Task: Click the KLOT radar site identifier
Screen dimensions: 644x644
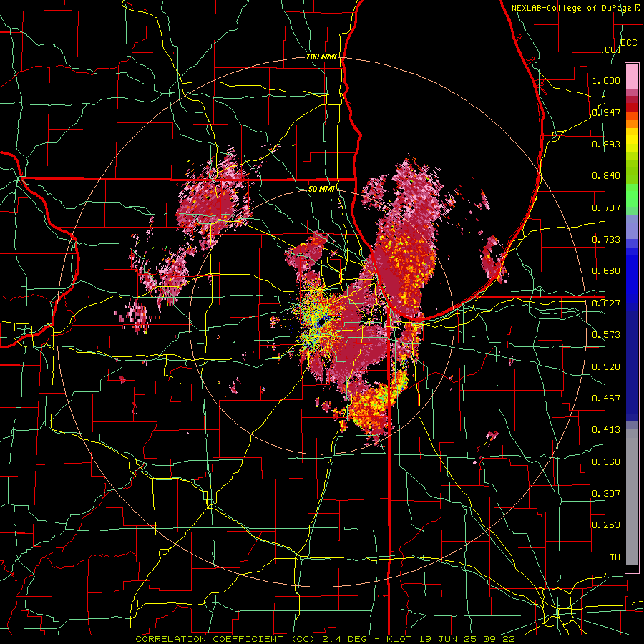Action: (x=399, y=639)
